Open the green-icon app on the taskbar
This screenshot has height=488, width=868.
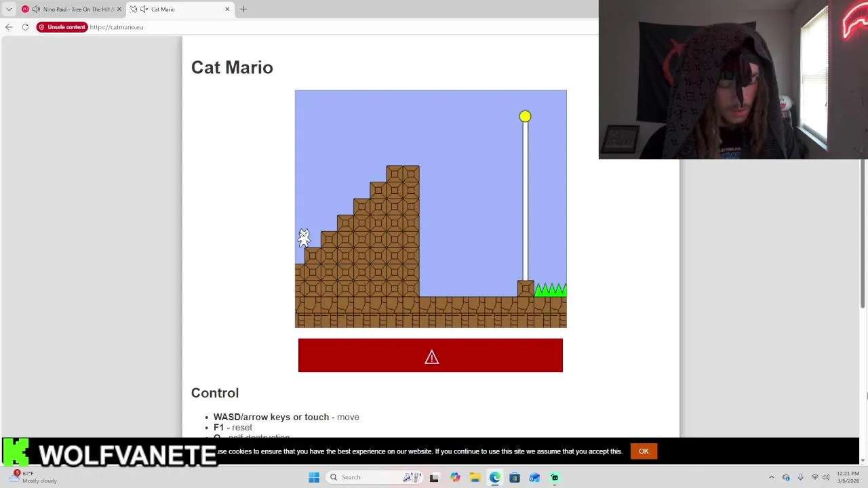click(555, 477)
